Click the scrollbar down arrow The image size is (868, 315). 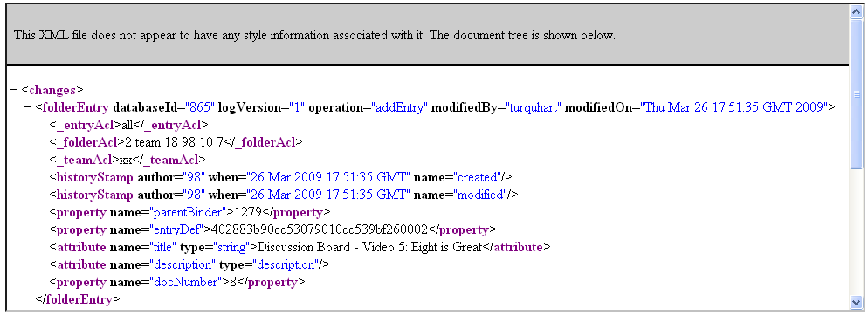click(857, 302)
